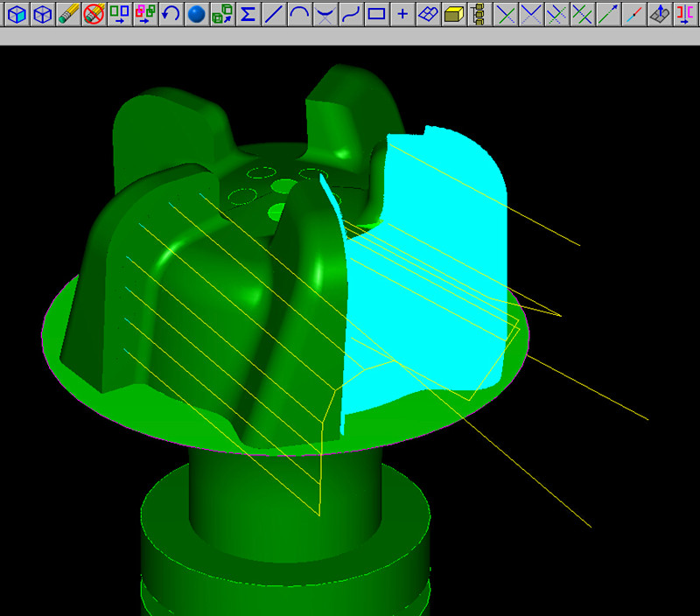Screen dimensions: 700x616
Task: Select the fillet curve tool
Action: [x=325, y=14]
